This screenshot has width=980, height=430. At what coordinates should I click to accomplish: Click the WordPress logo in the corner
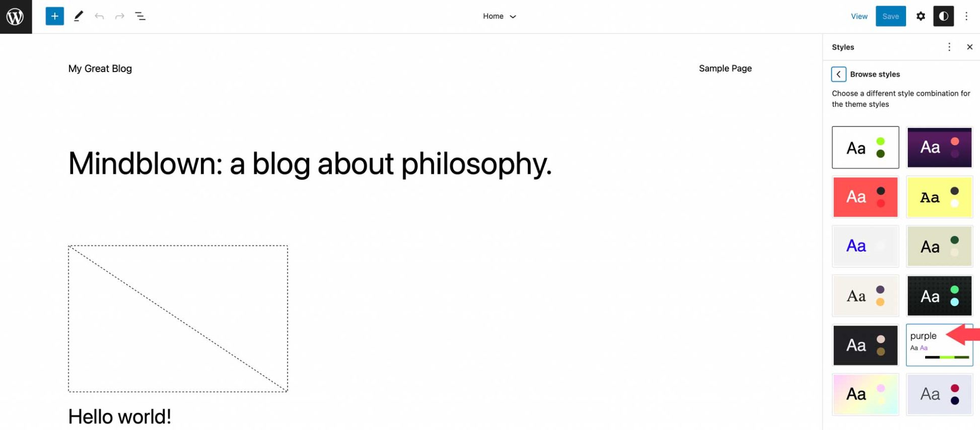click(x=16, y=16)
